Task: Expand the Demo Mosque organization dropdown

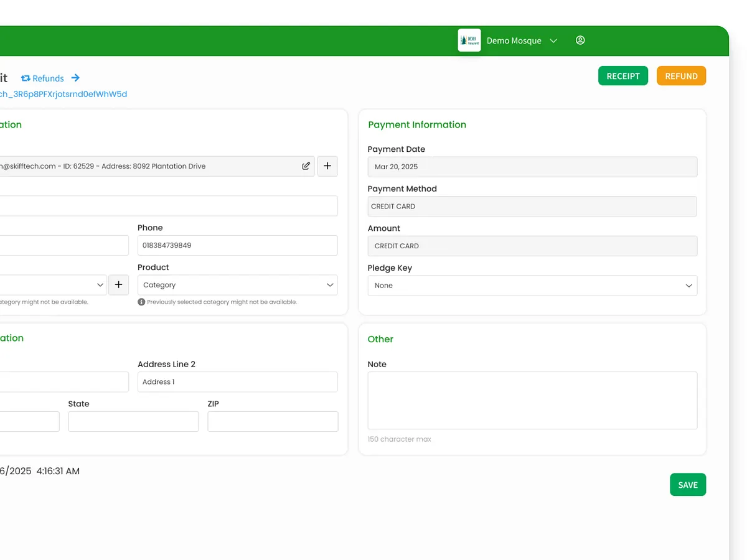Action: click(x=553, y=41)
